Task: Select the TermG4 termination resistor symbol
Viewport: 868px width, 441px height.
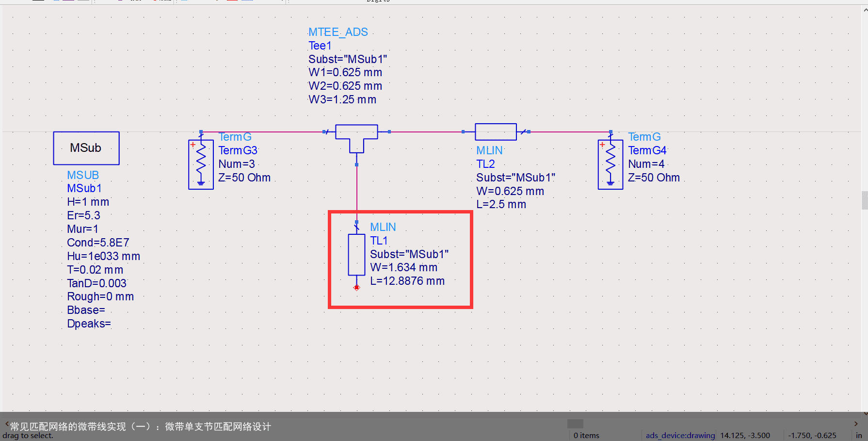Action: [x=611, y=164]
